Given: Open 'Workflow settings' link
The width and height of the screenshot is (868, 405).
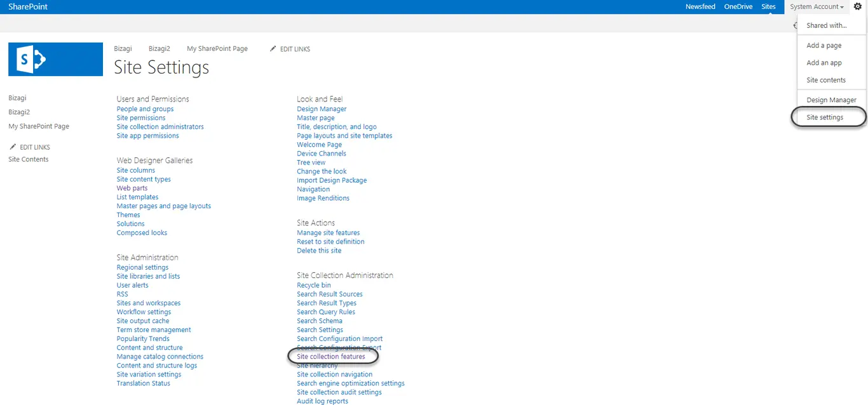Looking at the screenshot, I should 144,312.
